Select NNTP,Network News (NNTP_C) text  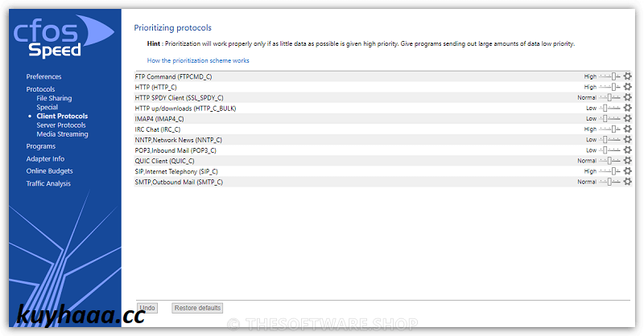(x=178, y=140)
